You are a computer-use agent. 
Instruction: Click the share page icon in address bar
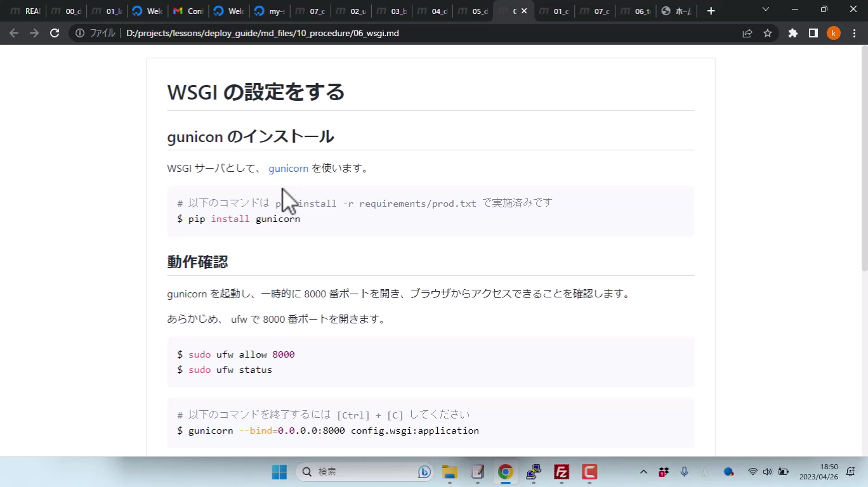coord(747,33)
